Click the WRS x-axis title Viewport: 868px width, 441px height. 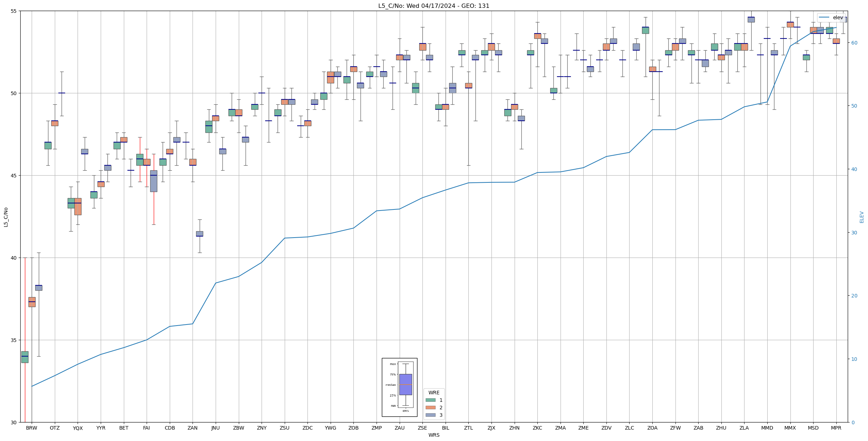click(x=434, y=435)
